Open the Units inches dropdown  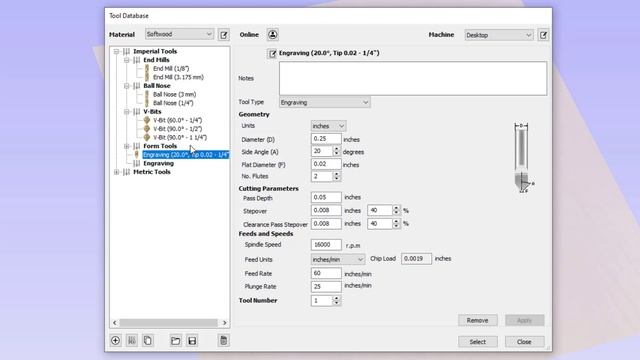(x=328, y=126)
